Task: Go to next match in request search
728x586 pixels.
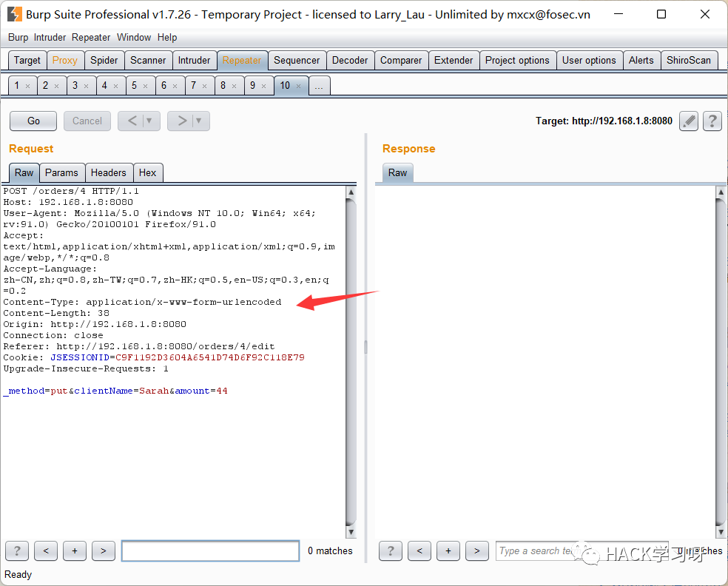Action: coord(104,550)
